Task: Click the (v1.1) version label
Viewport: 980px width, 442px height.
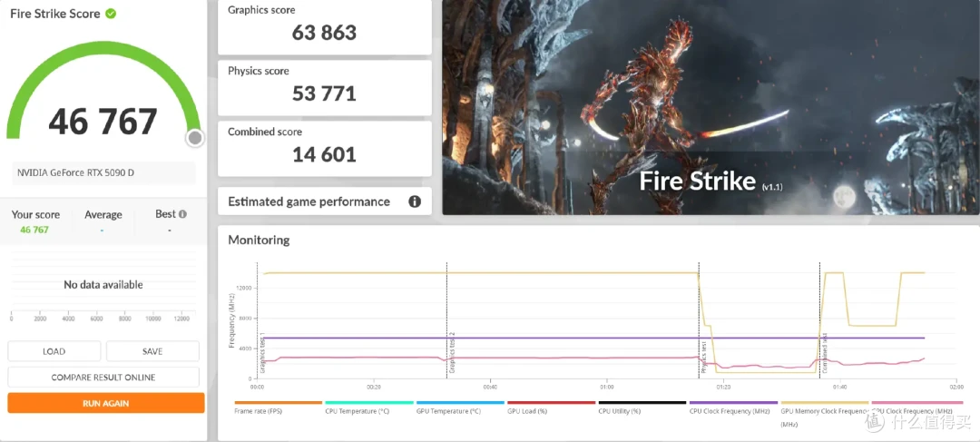Action: (772, 186)
